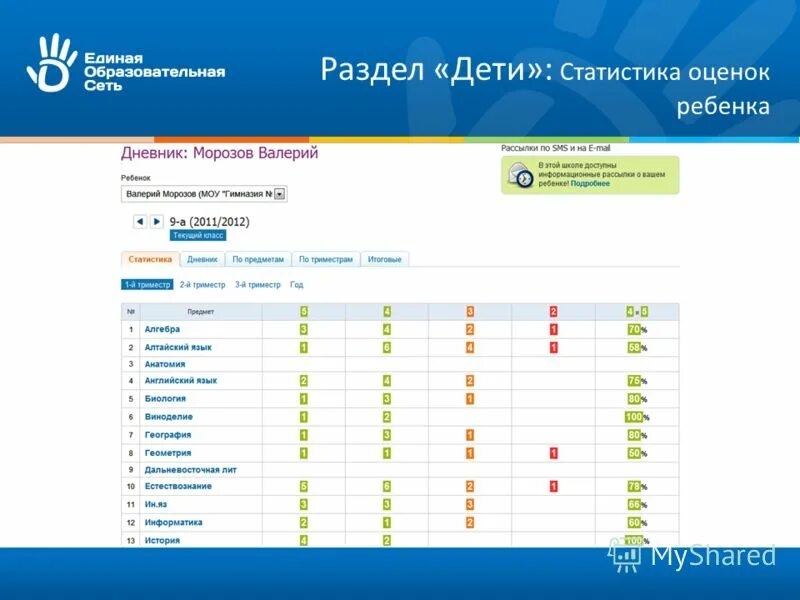
Task: Click the green 4 grade column header
Action: coord(387,312)
